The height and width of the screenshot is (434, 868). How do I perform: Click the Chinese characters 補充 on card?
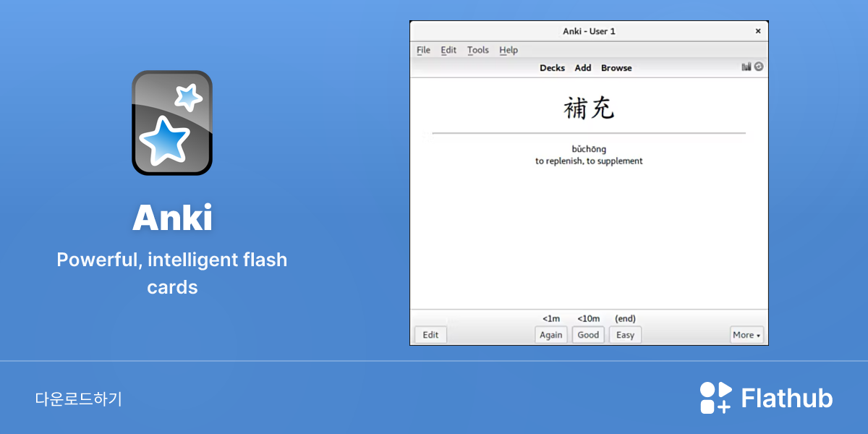589,109
